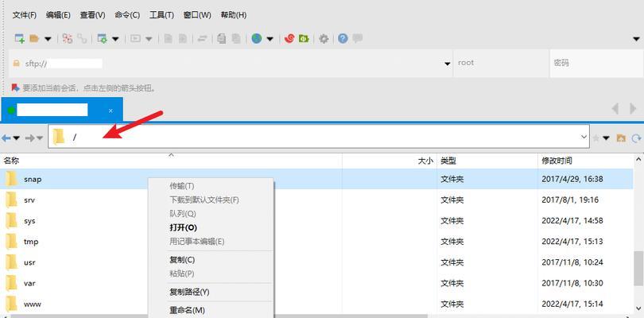Select the sys folder row
Viewport: 644px width, 318px height.
(x=316, y=221)
